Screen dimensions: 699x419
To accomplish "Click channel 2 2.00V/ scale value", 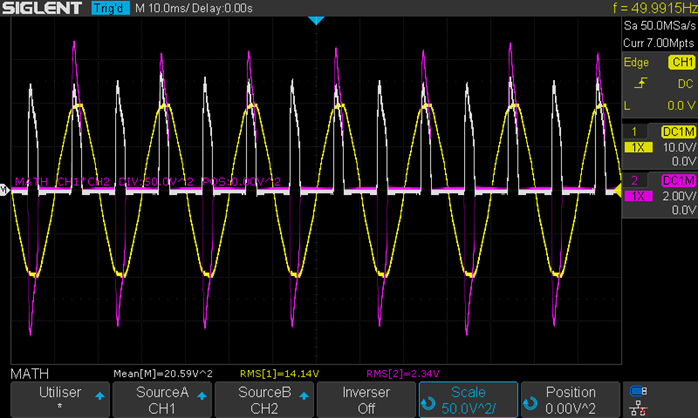I will click(x=679, y=196).
